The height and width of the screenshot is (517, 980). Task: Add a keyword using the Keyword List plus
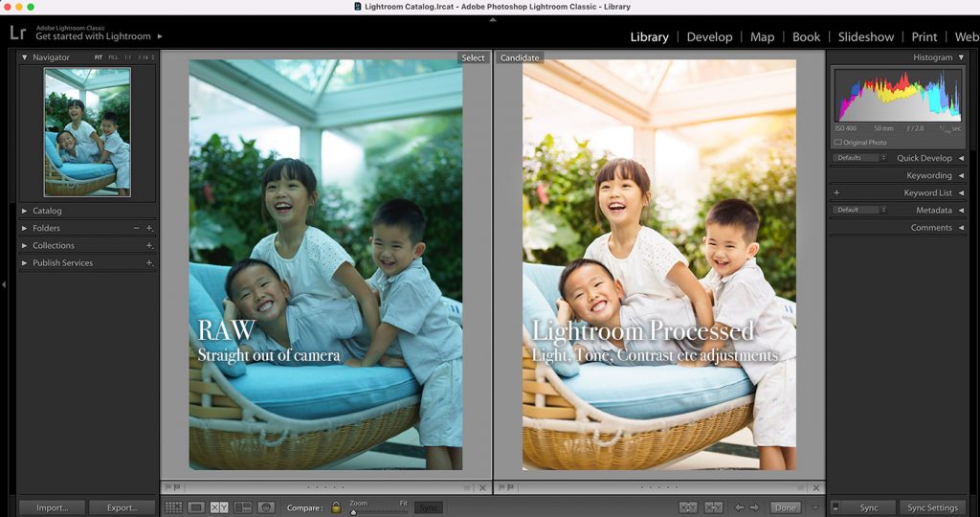click(836, 192)
